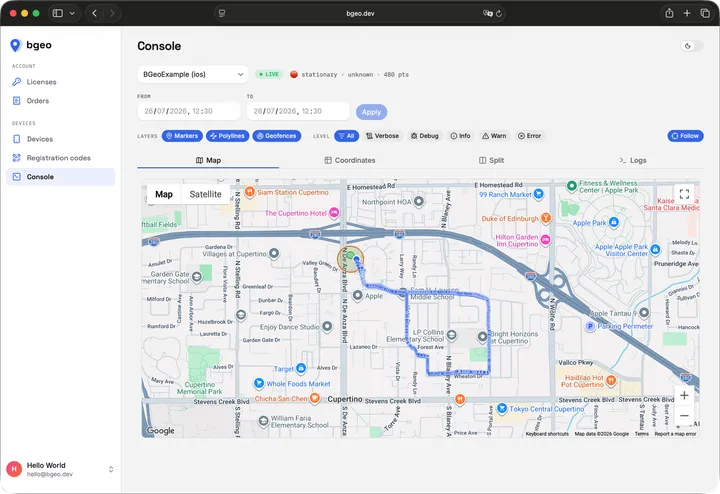Click the Apple Park map pin
This screenshot has width=720, height=494.
click(614, 223)
